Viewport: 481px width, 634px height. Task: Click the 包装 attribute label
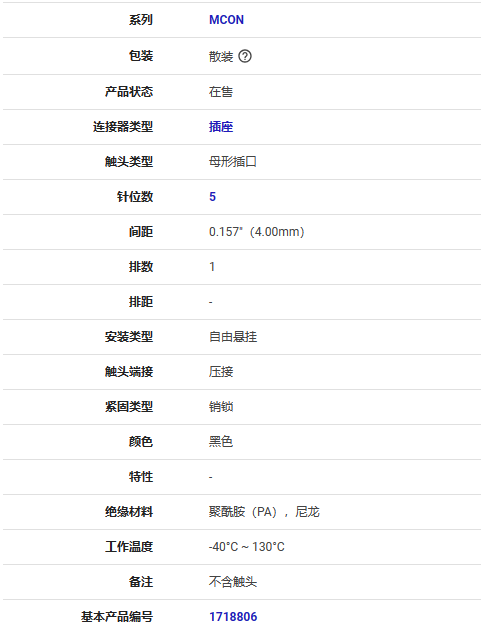[x=141, y=56]
